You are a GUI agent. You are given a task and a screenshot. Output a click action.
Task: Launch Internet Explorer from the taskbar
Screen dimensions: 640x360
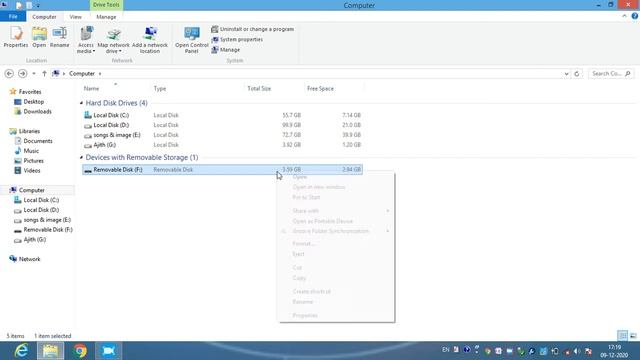(x=21, y=351)
